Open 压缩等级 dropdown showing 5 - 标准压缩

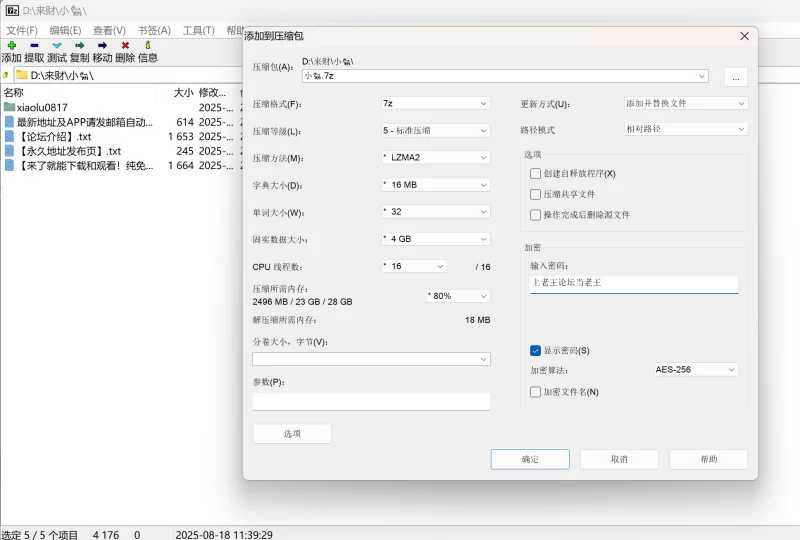(436, 131)
